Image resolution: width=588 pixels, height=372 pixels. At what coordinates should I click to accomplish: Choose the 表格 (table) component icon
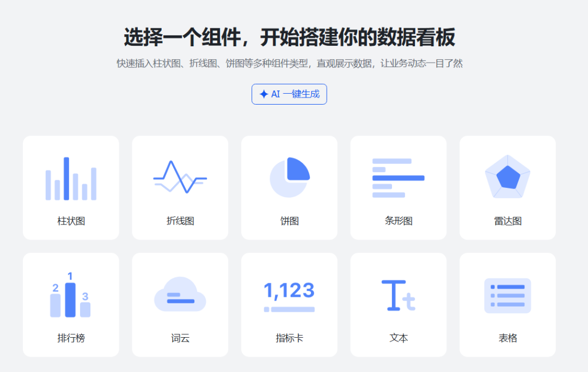pyautogui.click(x=507, y=292)
